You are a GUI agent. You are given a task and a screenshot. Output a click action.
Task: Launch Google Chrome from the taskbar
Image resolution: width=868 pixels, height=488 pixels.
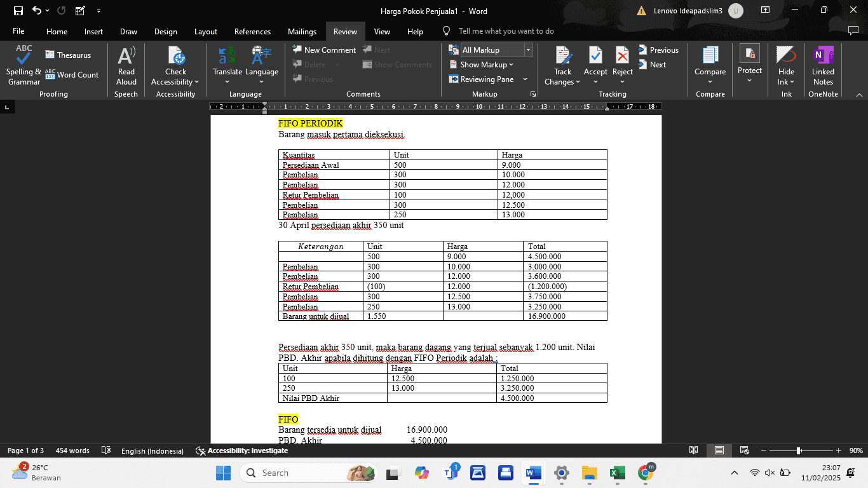pos(646,473)
